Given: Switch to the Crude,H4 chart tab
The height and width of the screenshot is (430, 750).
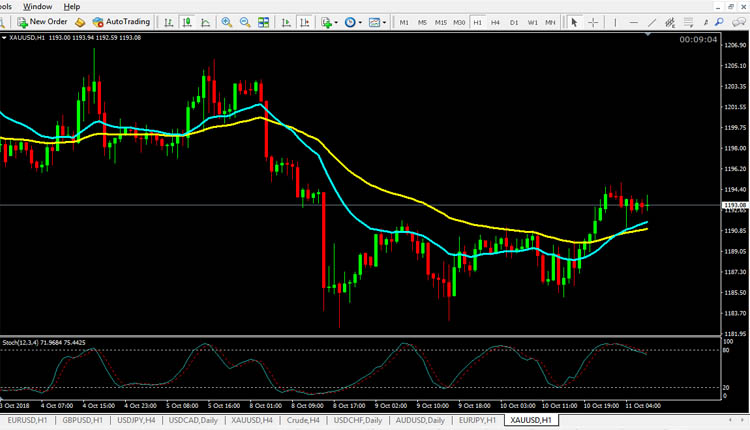Looking at the screenshot, I should click(303, 420).
